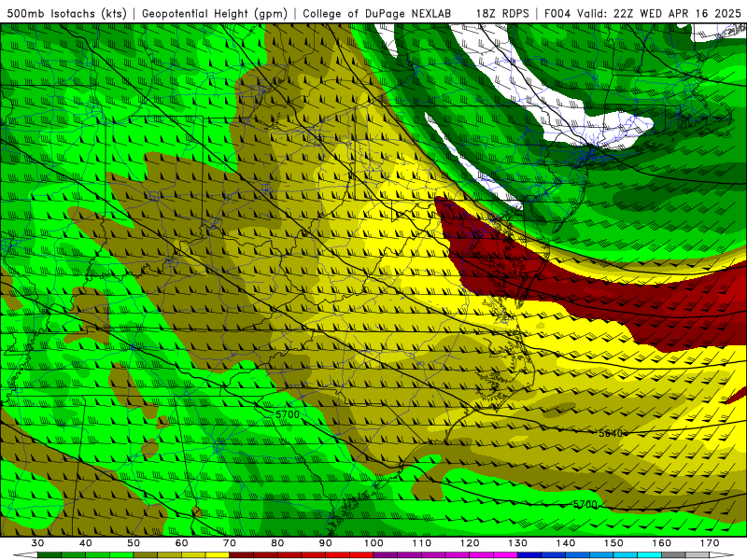Click the legend value 40
The width and height of the screenshot is (747, 560).
[85, 543]
